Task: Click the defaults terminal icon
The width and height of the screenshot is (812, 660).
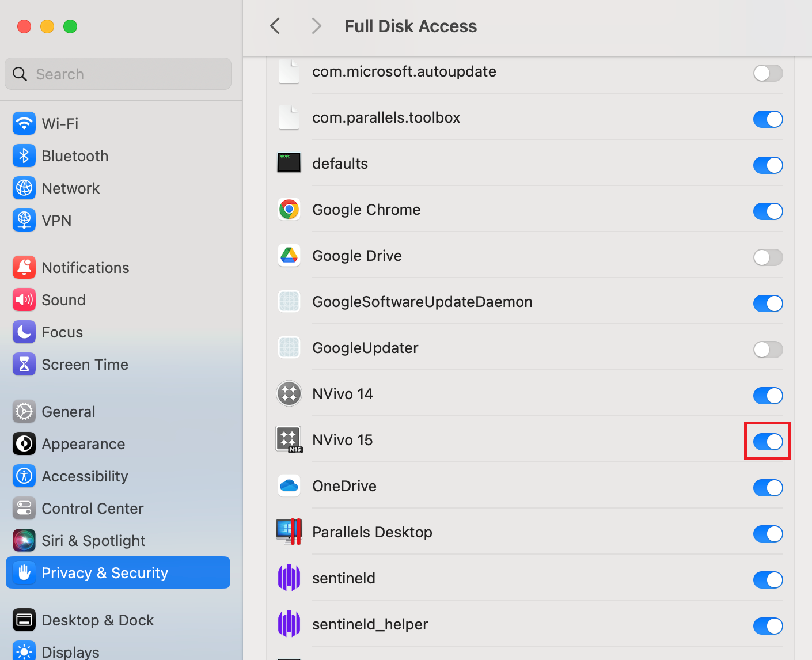Action: [x=289, y=163]
